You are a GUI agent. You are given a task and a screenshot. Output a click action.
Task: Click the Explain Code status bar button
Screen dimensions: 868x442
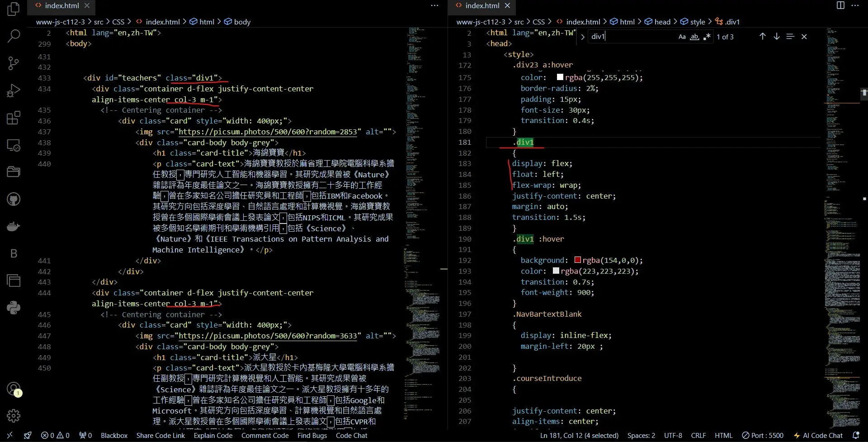pos(213,436)
